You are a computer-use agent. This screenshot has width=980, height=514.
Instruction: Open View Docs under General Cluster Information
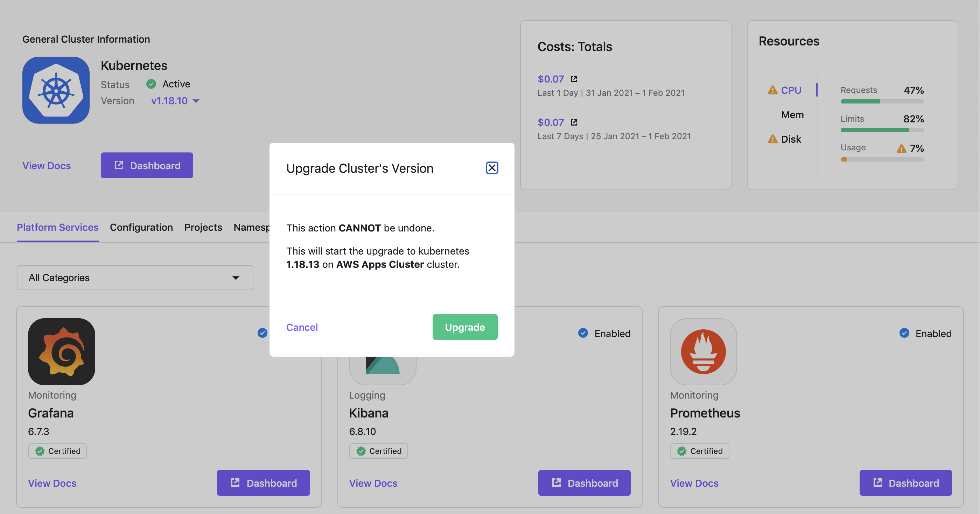(47, 165)
